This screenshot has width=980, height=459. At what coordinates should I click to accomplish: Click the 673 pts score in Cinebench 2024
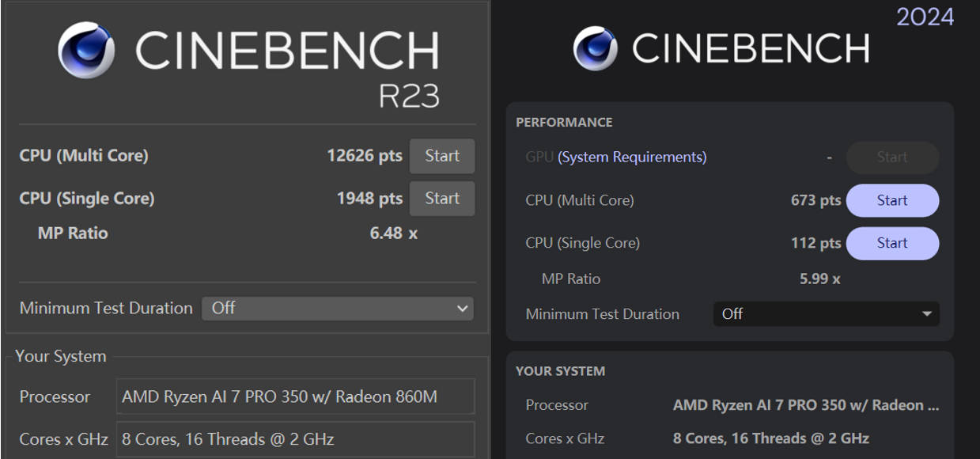point(815,201)
